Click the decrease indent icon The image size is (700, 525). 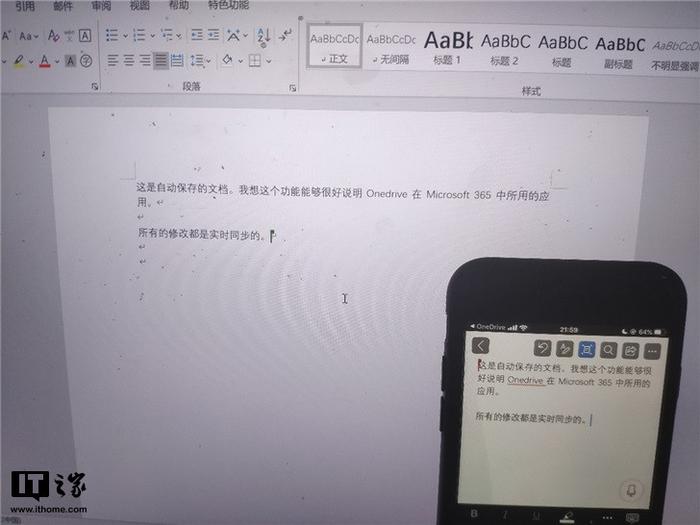[x=197, y=35]
